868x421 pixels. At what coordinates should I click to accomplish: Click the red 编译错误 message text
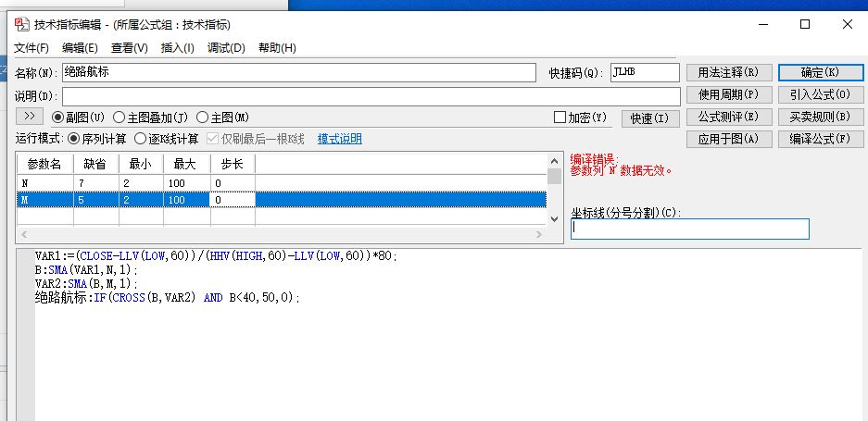pyautogui.click(x=623, y=165)
